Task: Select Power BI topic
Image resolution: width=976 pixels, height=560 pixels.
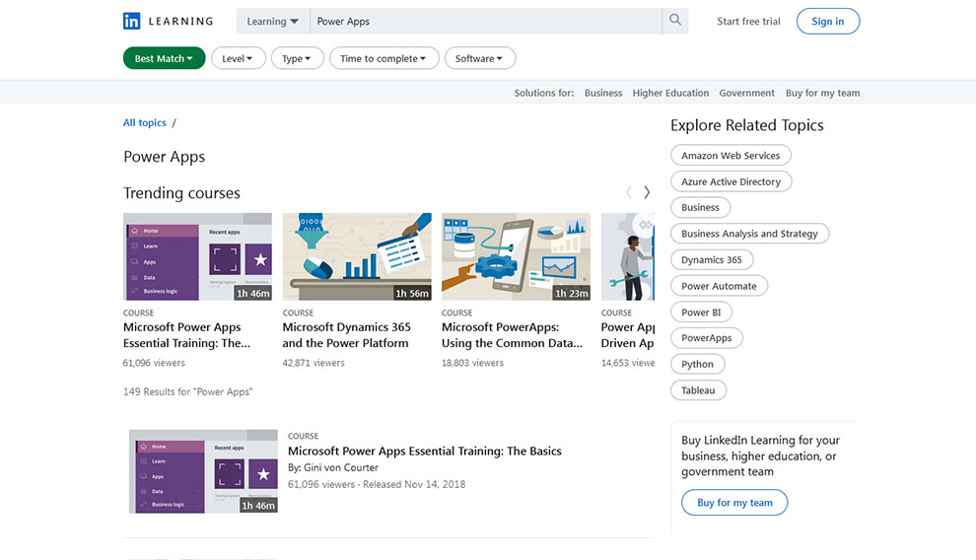Action: point(701,312)
